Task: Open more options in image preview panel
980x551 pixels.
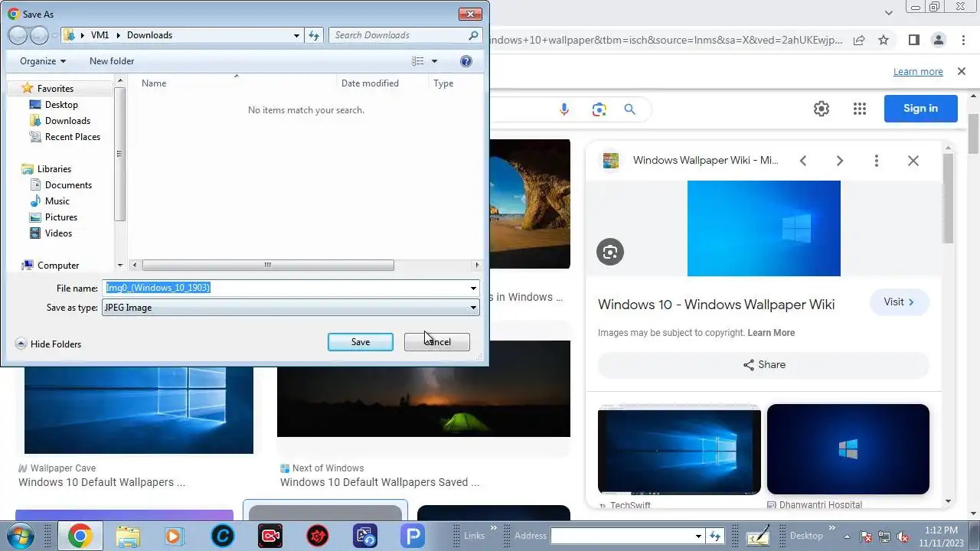Action: pos(877,161)
